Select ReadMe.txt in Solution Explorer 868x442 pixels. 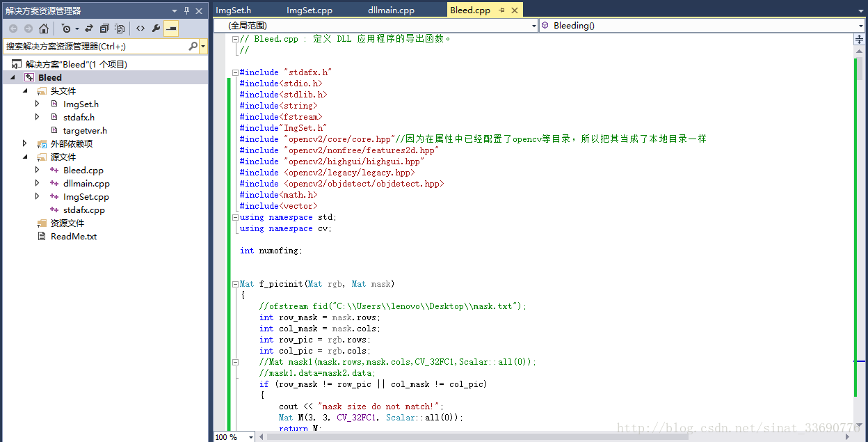click(x=74, y=236)
